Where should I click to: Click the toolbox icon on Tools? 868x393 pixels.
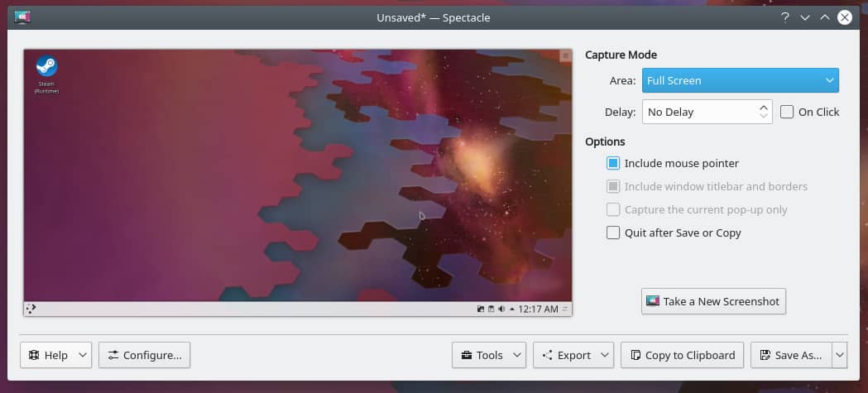point(467,356)
